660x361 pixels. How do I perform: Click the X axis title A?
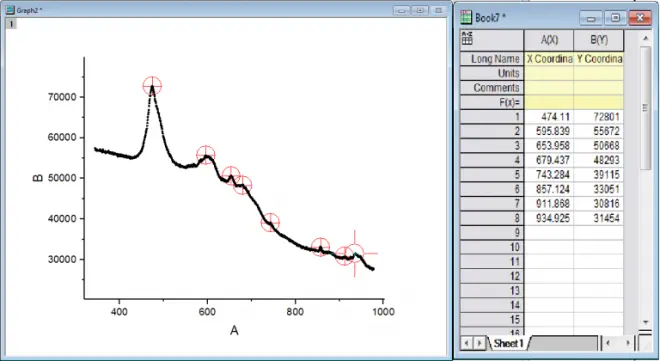click(x=234, y=331)
